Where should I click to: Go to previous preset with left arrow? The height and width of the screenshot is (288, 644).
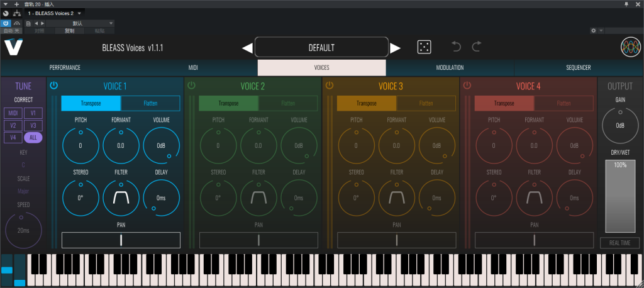click(x=247, y=48)
